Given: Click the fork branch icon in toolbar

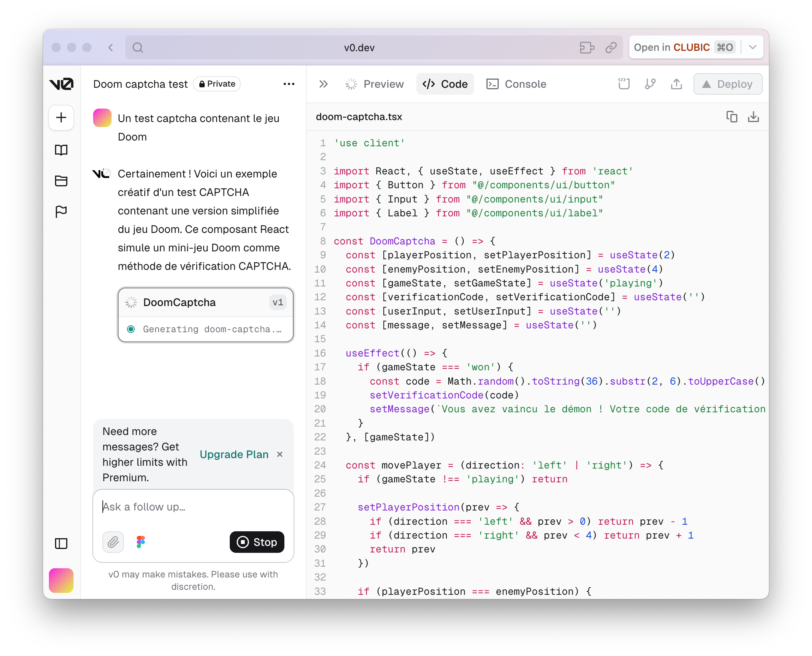Looking at the screenshot, I should (650, 84).
